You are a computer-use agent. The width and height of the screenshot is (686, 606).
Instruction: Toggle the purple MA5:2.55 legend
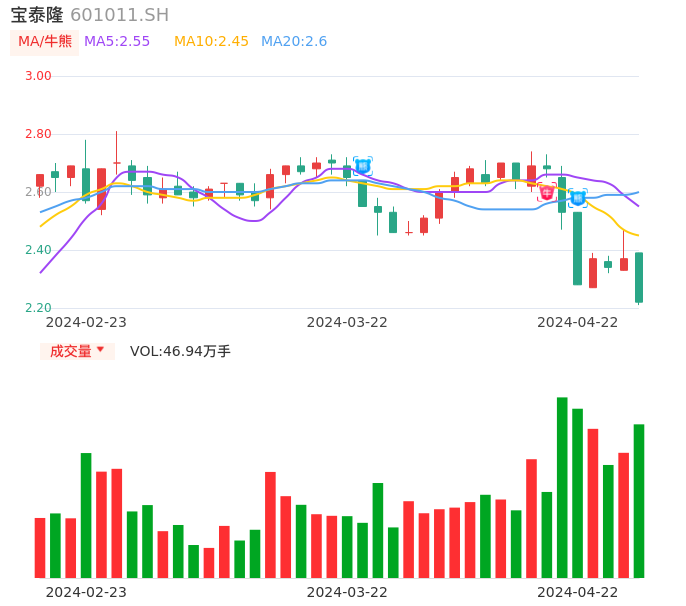coord(117,42)
